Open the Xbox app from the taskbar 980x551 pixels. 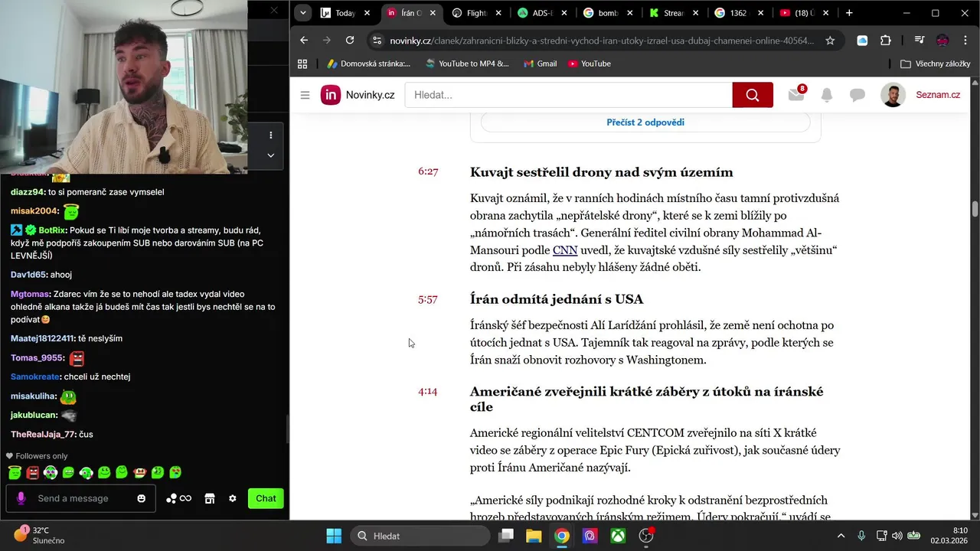[617, 536]
